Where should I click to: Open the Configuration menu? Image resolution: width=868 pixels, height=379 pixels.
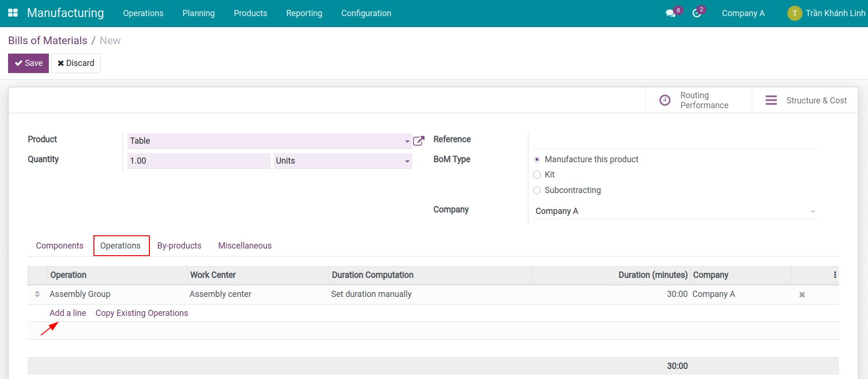tap(366, 13)
